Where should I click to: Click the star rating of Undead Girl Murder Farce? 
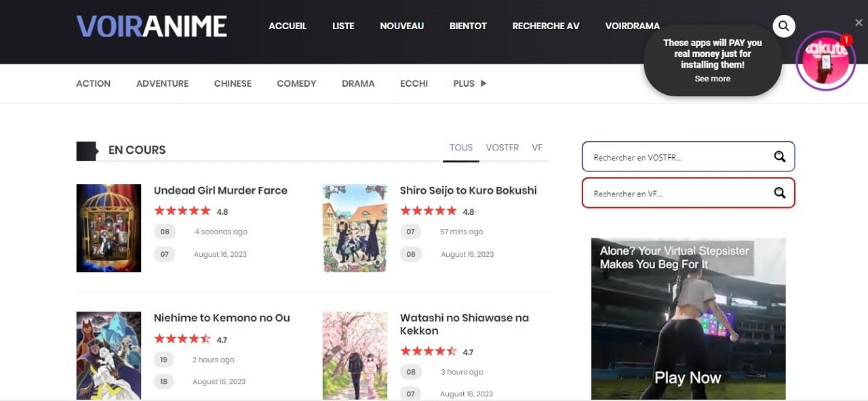tap(182, 211)
